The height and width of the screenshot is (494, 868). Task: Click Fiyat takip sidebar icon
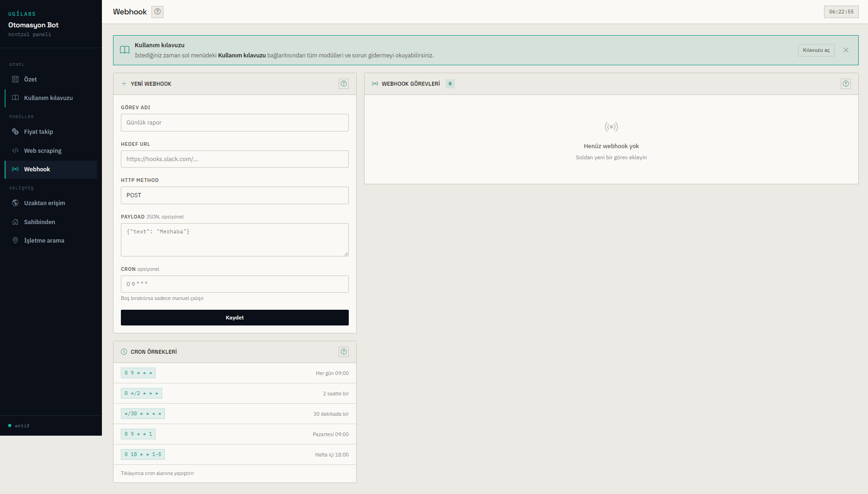click(x=15, y=131)
